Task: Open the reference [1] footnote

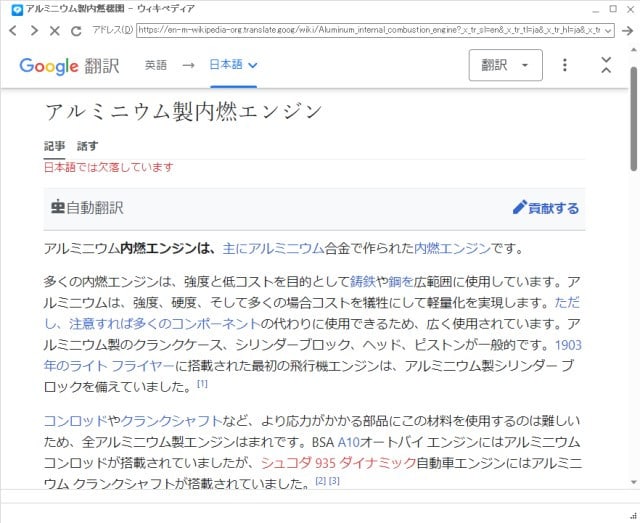Action: tap(202, 383)
